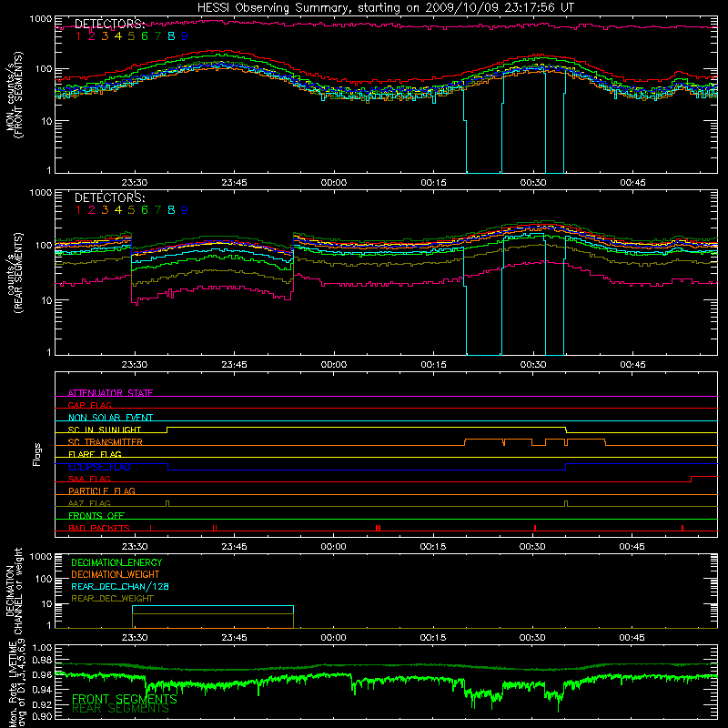Click the FRONTS_OFF flag label

coord(96,515)
